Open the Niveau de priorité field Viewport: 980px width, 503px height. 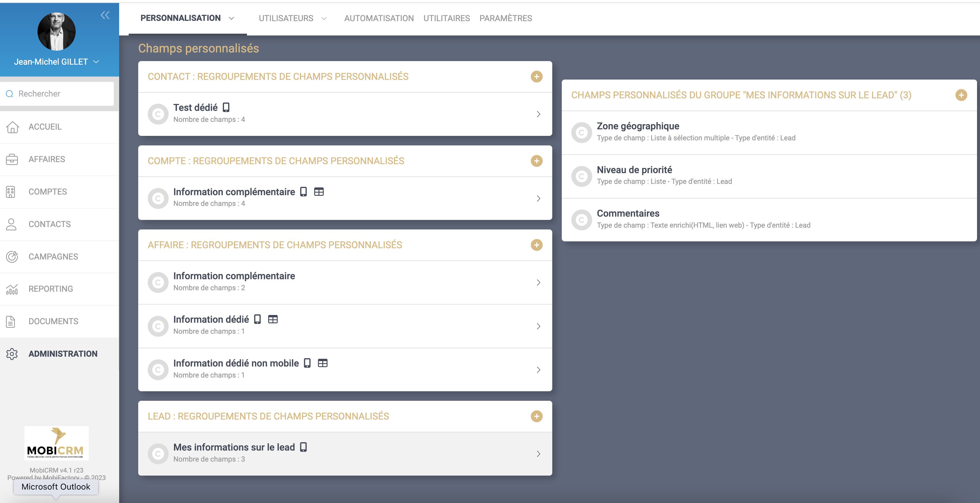click(x=634, y=170)
